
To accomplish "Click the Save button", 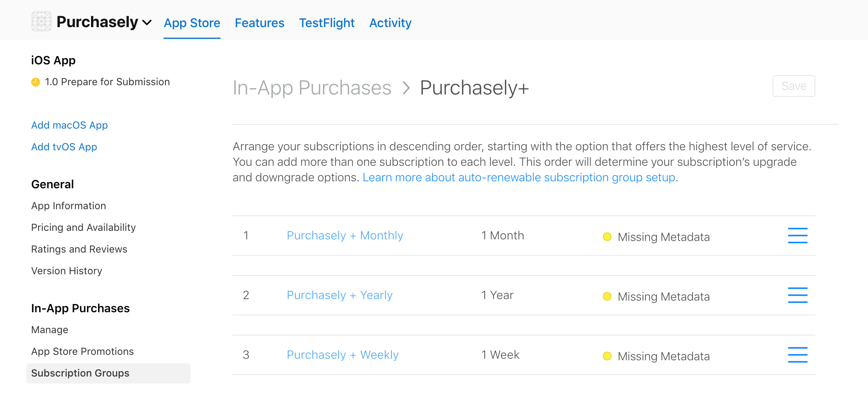I will coord(794,86).
